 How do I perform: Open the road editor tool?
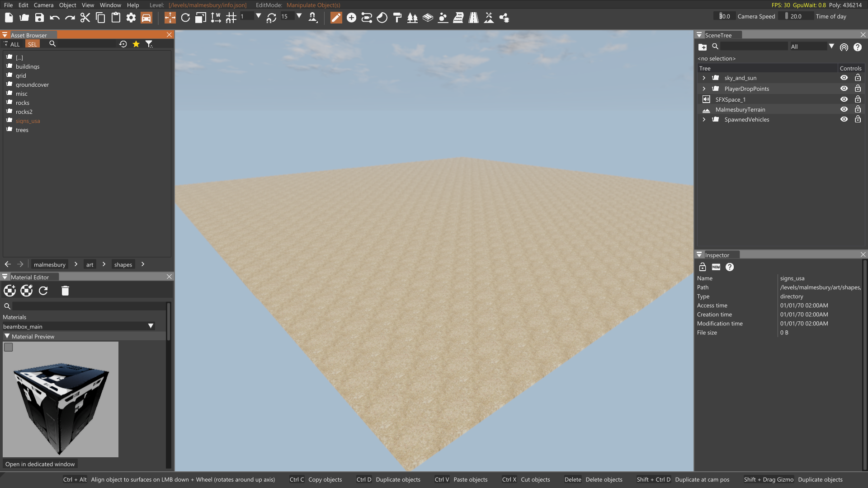point(473,18)
